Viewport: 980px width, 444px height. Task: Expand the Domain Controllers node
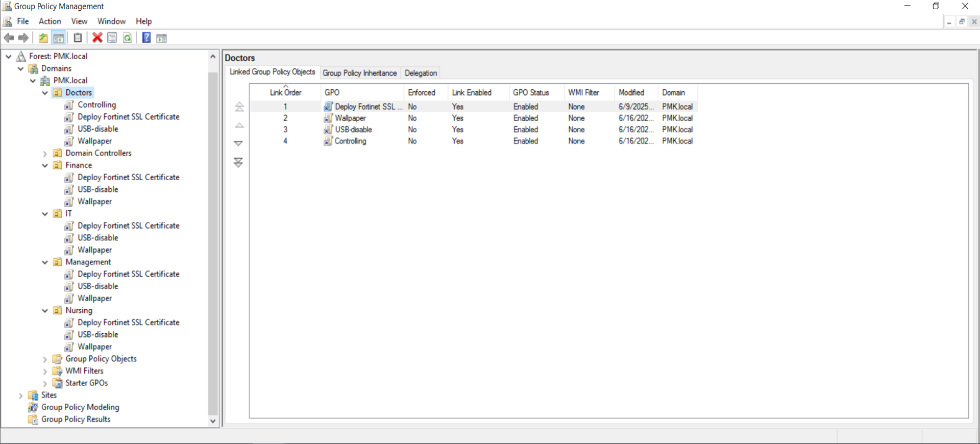pyautogui.click(x=45, y=154)
